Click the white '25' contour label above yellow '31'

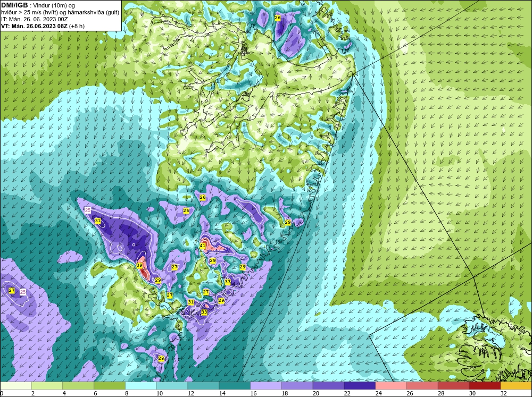point(88,210)
